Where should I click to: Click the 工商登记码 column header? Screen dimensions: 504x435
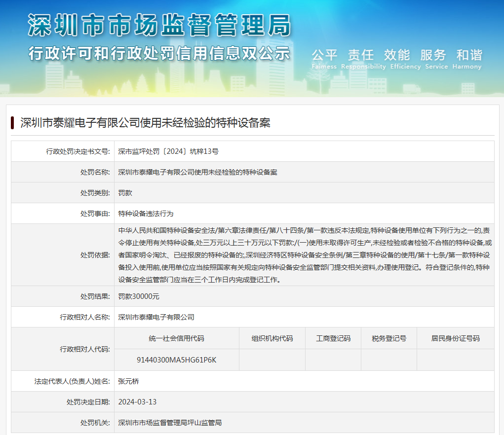[x=333, y=338]
